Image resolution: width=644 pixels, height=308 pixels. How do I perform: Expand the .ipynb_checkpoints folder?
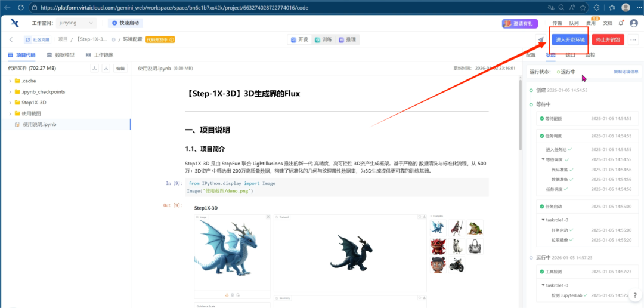coord(10,91)
